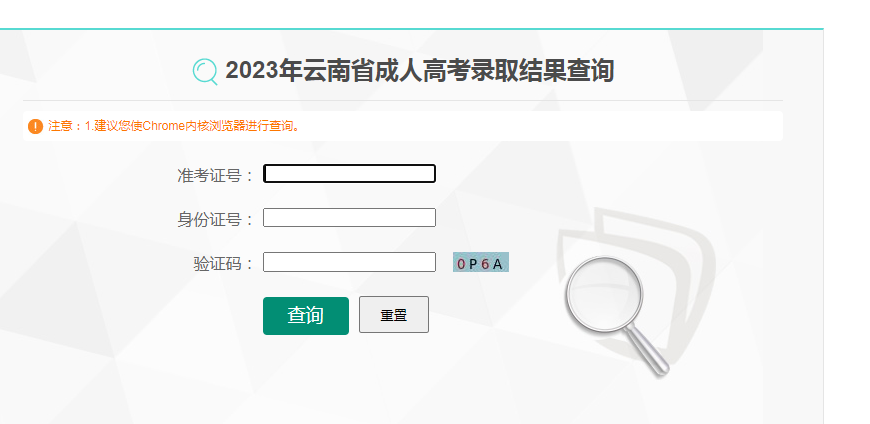Image resolution: width=870 pixels, height=424 pixels.
Task: Refresh the 0P6A captcha image
Action: point(481,263)
